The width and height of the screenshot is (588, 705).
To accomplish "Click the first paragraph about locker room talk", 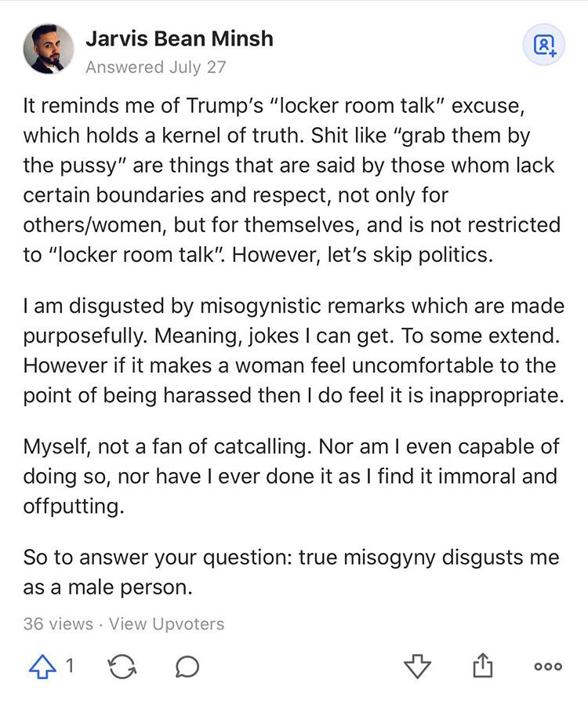I will (x=292, y=180).
